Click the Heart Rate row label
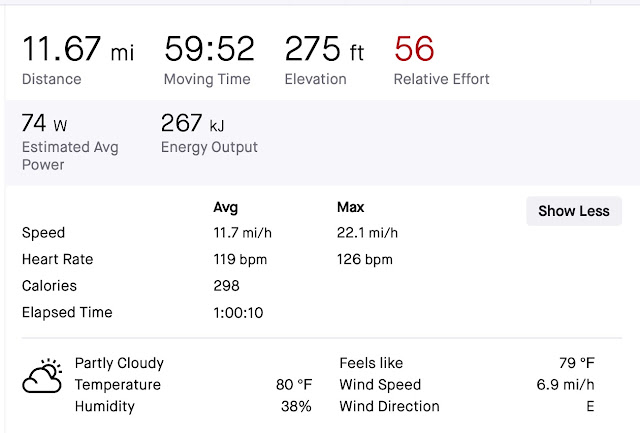 pyautogui.click(x=58, y=259)
